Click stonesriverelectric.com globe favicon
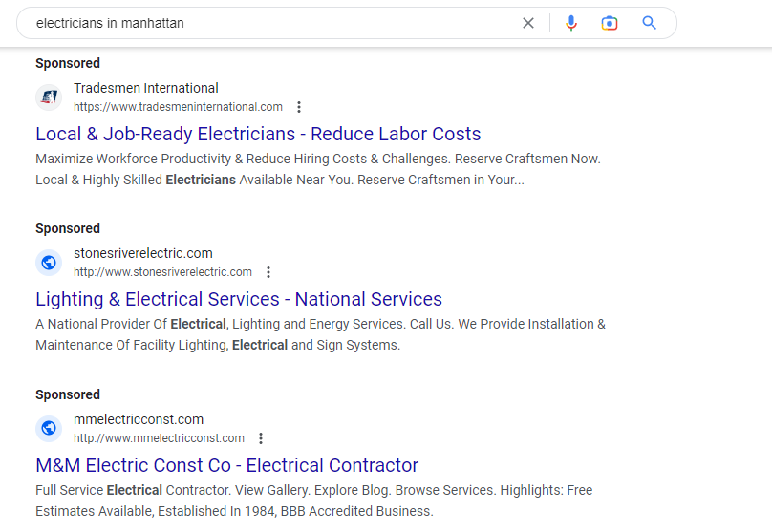The width and height of the screenshot is (772, 532). pyautogui.click(x=49, y=263)
